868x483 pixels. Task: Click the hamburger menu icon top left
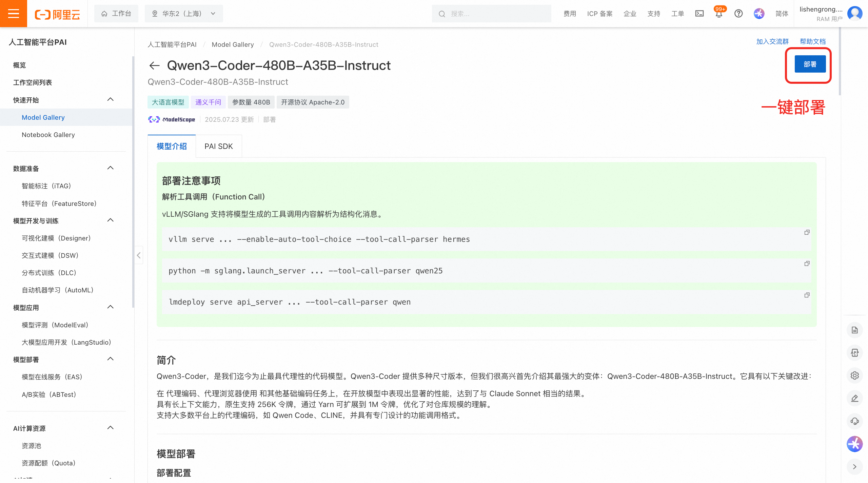click(13, 14)
